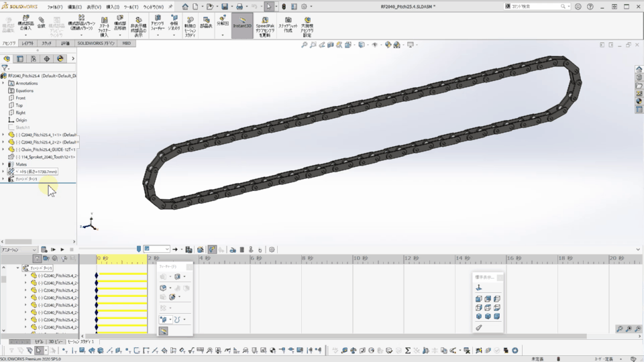Image resolution: width=644 pixels, height=362 pixels.
Task: Open the 表示(V) menu
Action: 94,7
